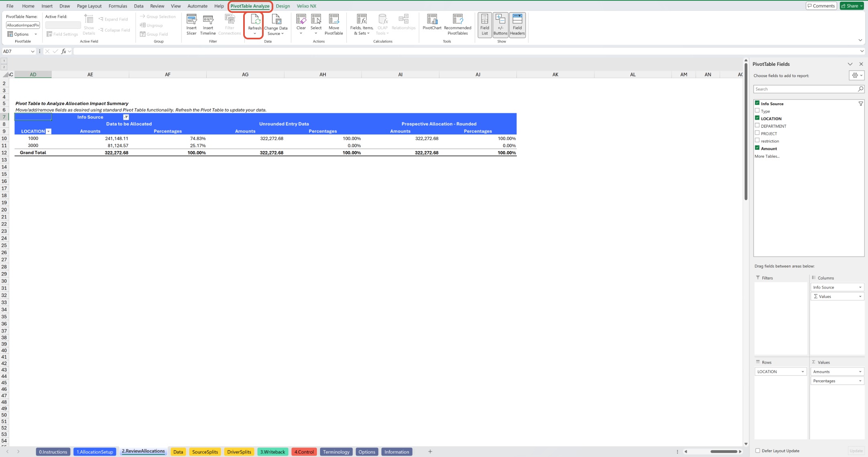This screenshot has width=868, height=457.
Task: Expand the Percentages values field dropdown
Action: (860, 381)
